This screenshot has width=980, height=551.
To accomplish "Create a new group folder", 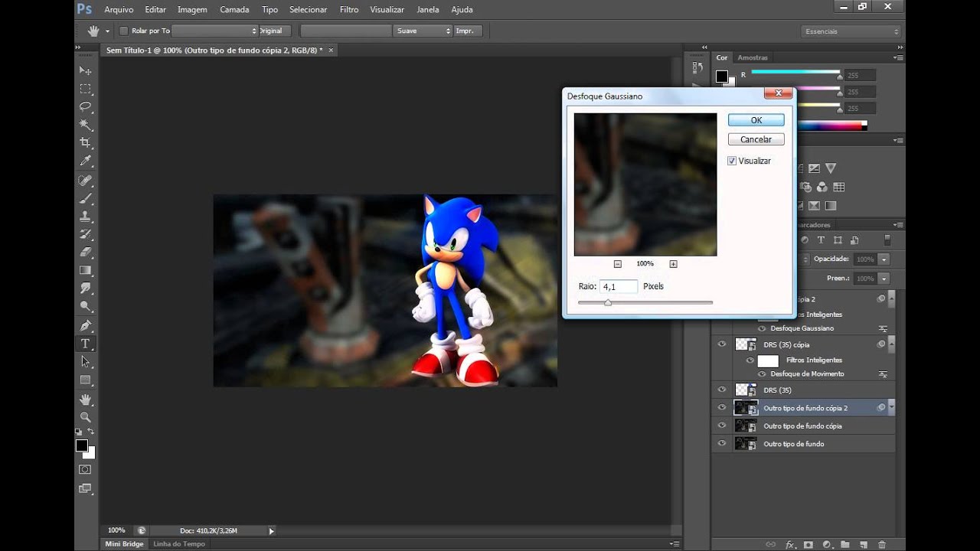I will coord(844,544).
